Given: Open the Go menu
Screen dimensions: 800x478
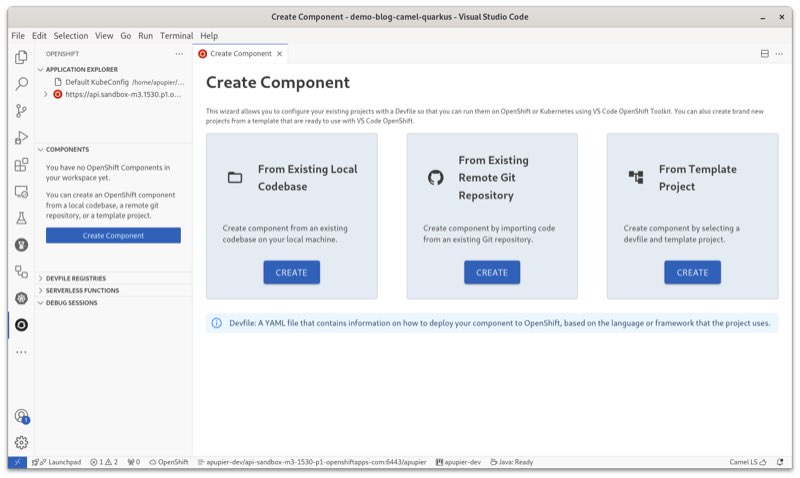Looking at the screenshot, I should coord(126,36).
